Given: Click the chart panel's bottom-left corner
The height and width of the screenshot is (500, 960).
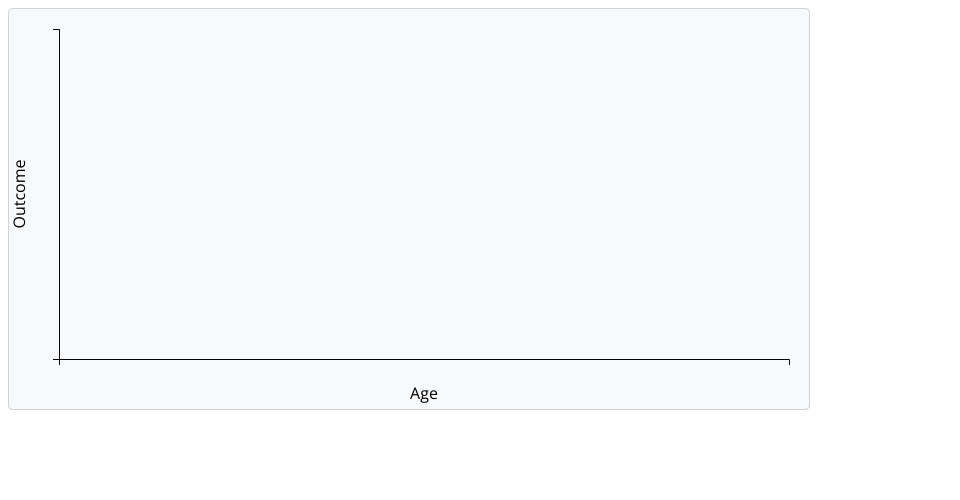Looking at the screenshot, I should [x=10, y=408].
